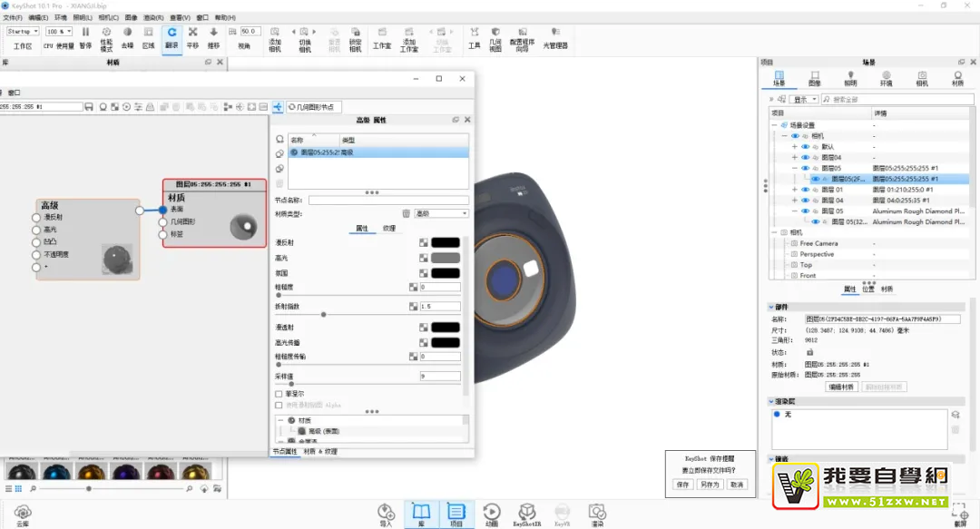Open the 文件(F) menu
Image resolution: width=980 pixels, height=529 pixels.
click(13, 17)
